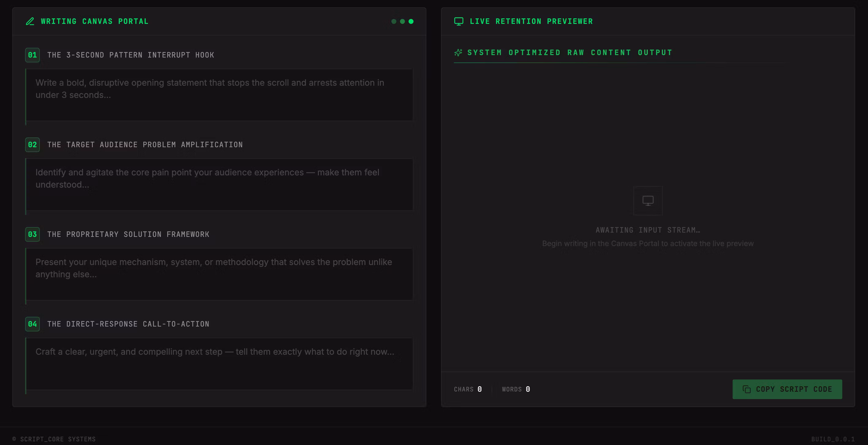
Task: Focus the Direct-Response Call-to-Action text area
Action: pyautogui.click(x=219, y=364)
